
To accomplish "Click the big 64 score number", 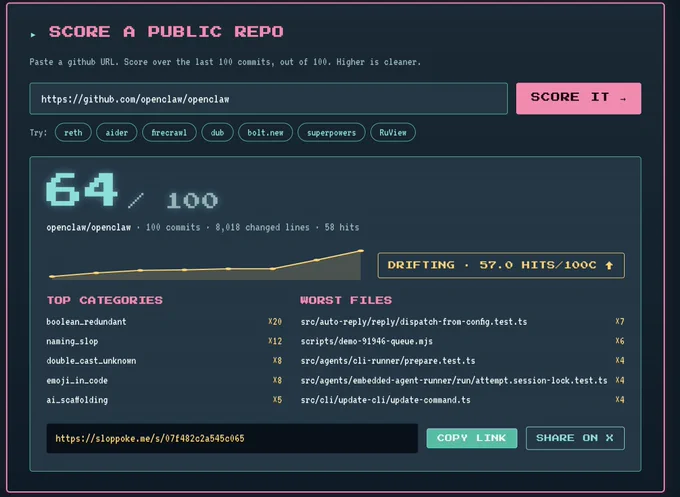I will [x=82, y=190].
